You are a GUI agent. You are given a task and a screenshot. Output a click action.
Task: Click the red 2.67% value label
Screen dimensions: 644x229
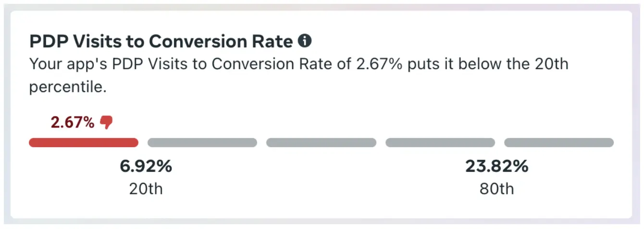(x=73, y=123)
